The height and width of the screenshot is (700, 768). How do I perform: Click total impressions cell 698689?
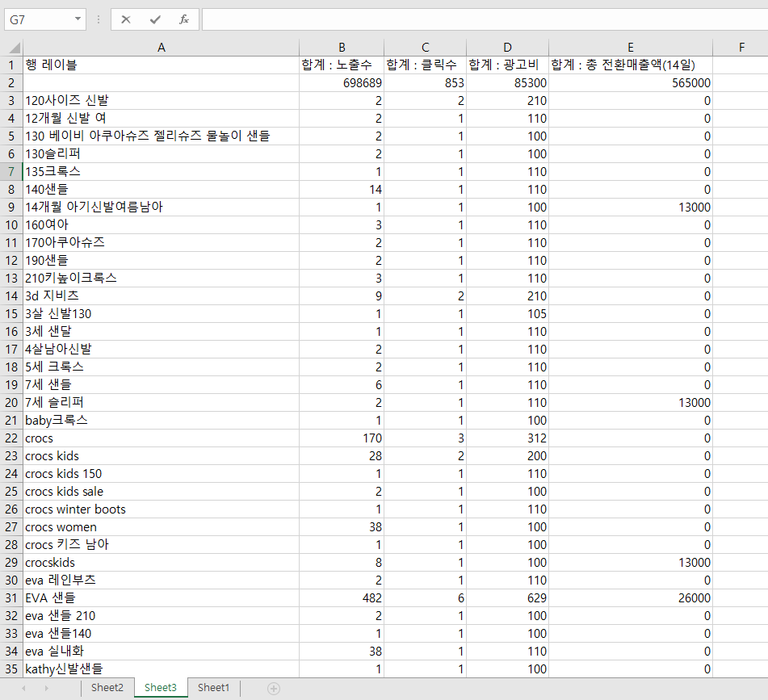click(342, 82)
